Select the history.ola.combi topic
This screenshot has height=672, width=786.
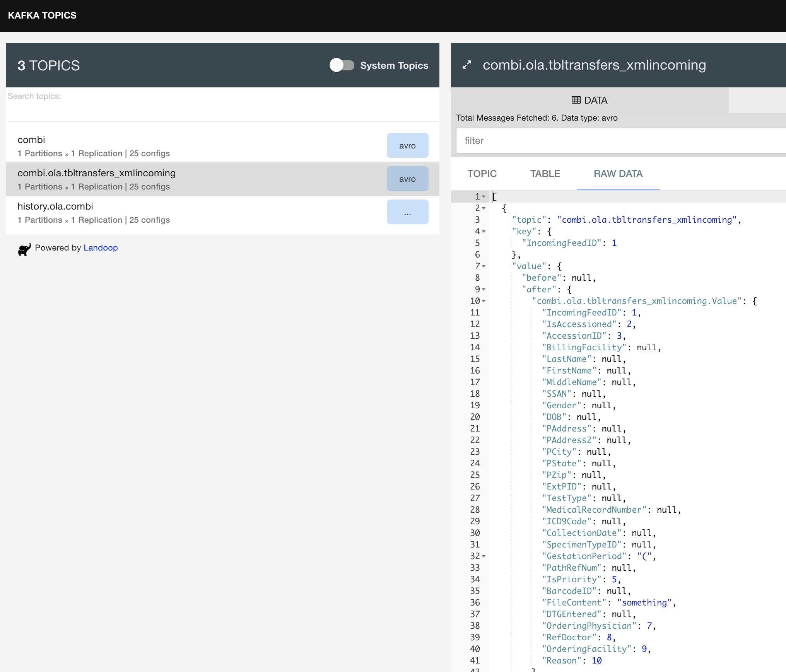click(155, 212)
